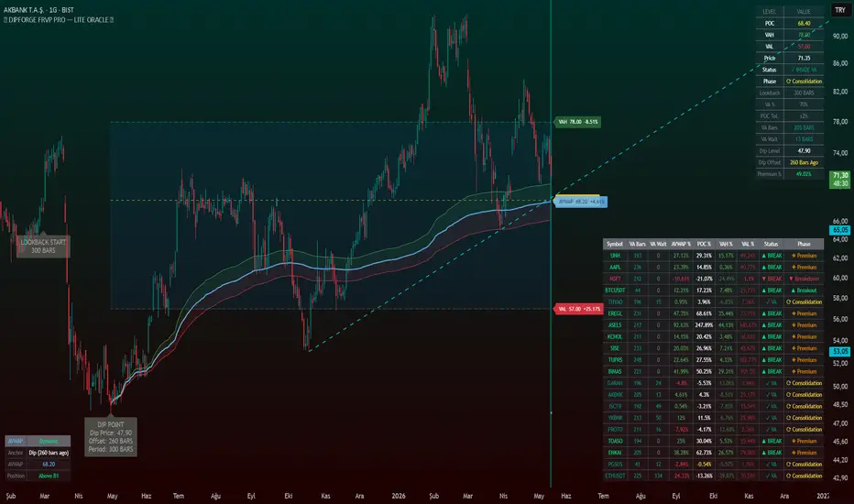This screenshot has width=854, height=504.
Task: Click the GARAN symbol cell
Action: tap(615, 383)
